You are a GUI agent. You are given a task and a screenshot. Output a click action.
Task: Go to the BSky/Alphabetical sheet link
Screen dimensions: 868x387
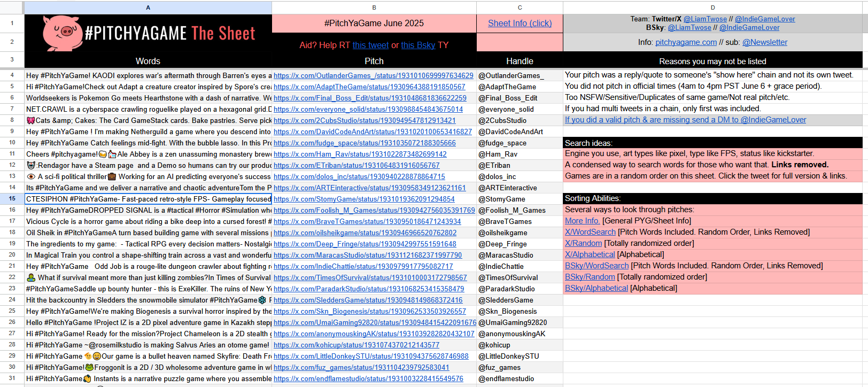click(x=596, y=288)
